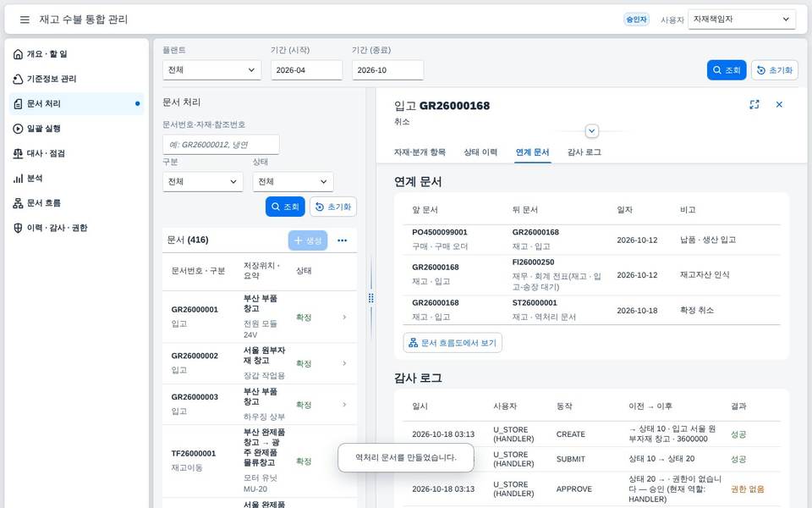Click PO4500099001 in linked documents
Image resolution: width=812 pixels, height=508 pixels.
[x=440, y=232]
